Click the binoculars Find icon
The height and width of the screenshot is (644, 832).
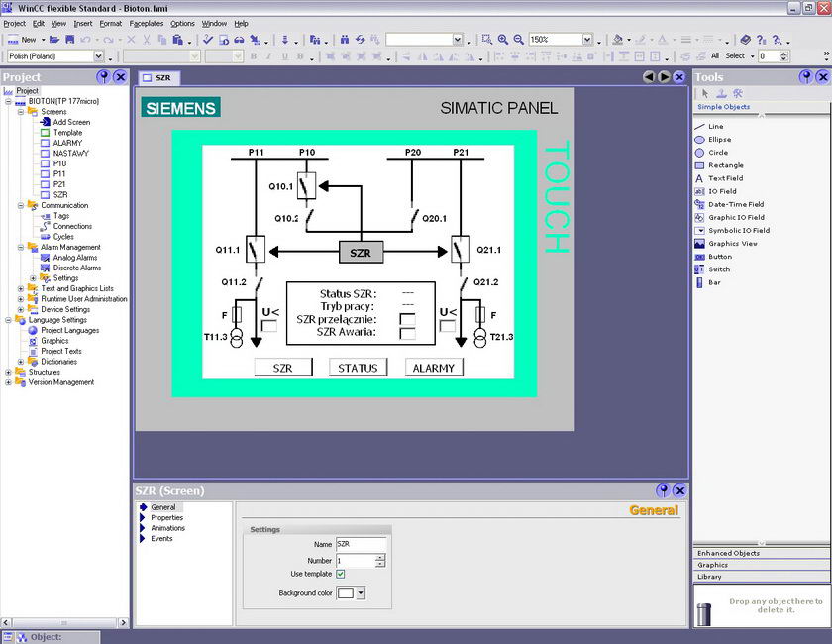[345, 40]
